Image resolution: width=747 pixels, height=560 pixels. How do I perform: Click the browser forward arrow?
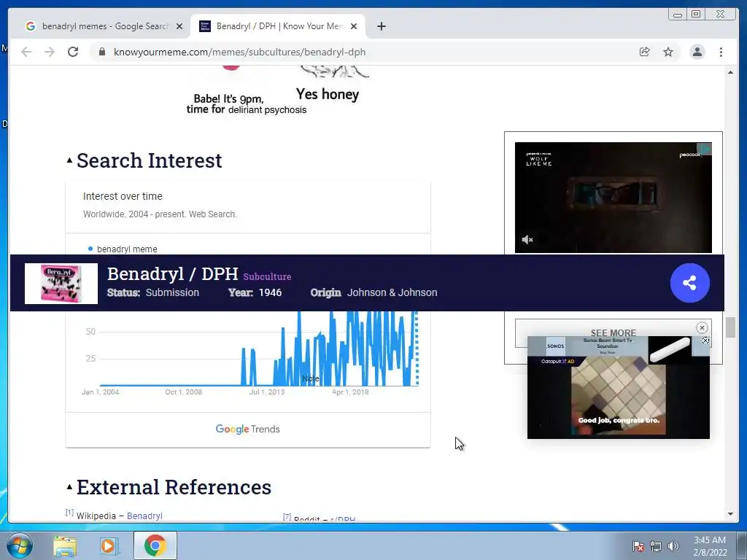(50, 52)
